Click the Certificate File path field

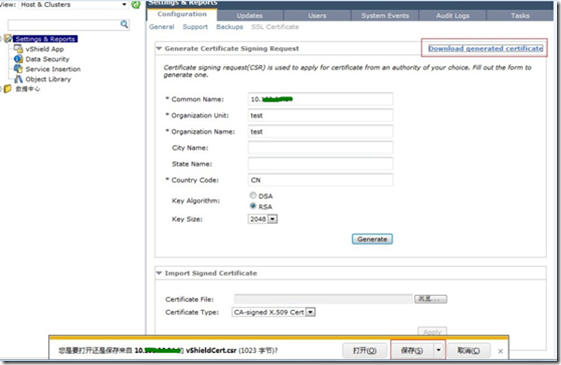[x=323, y=299]
